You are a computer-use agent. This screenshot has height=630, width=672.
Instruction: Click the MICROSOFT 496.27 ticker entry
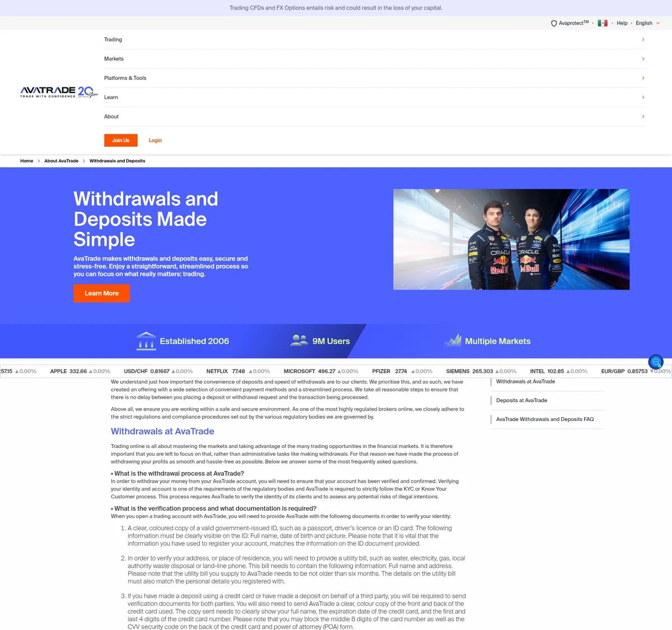321,371
